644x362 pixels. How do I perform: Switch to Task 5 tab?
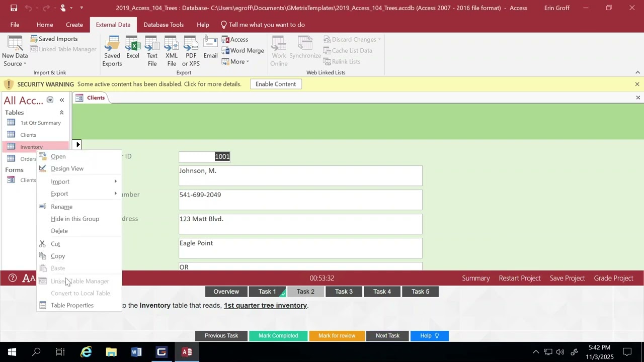click(x=420, y=292)
